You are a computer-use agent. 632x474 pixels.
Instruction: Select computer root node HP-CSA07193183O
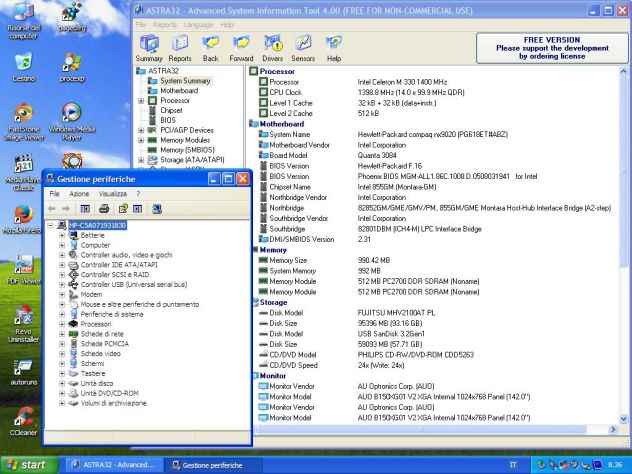[97, 225]
